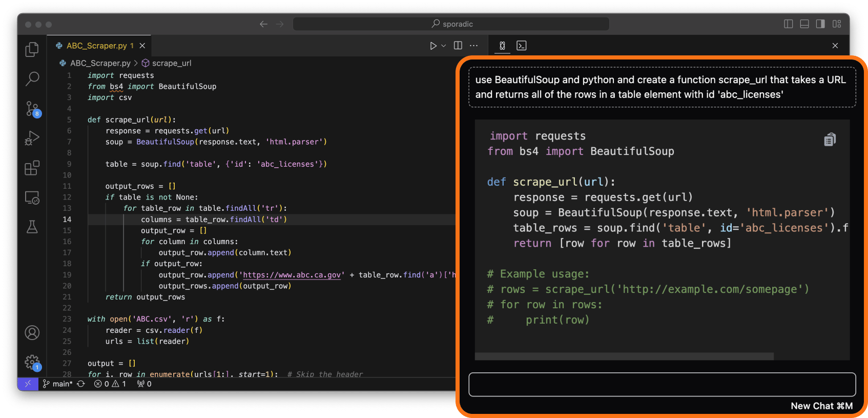Click the return output_rows line
868x418 pixels.
[145, 297]
